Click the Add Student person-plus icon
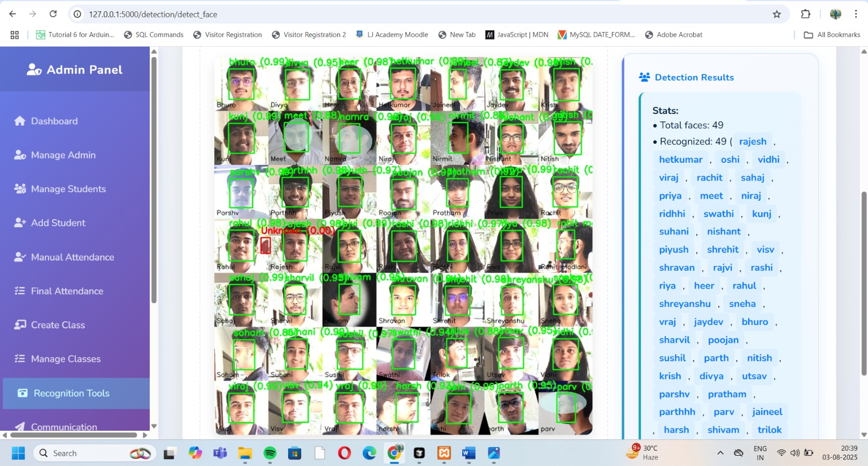This screenshot has width=868, height=466. [x=20, y=223]
